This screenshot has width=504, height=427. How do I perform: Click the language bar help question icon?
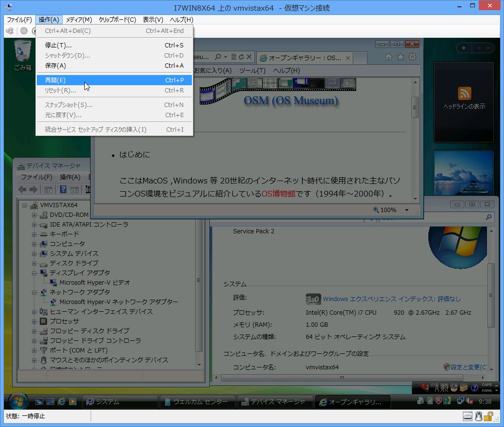474,388
